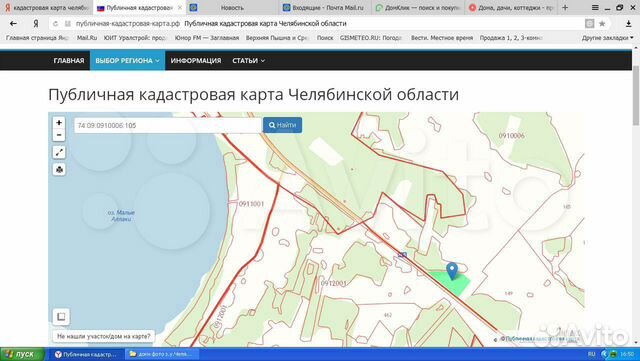Switch to 'Дома, дачи, коттеджи' tab
The image size is (640, 361).
[511, 7]
